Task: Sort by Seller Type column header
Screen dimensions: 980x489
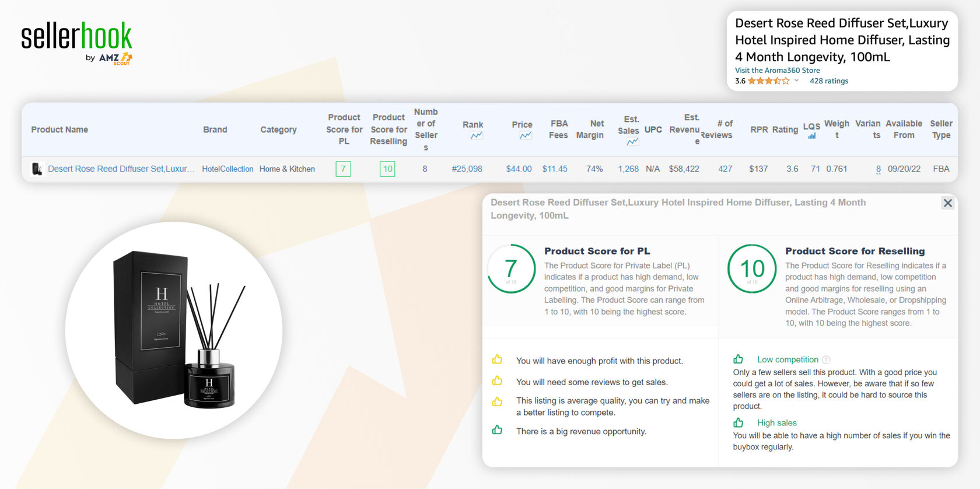Action: [941, 130]
